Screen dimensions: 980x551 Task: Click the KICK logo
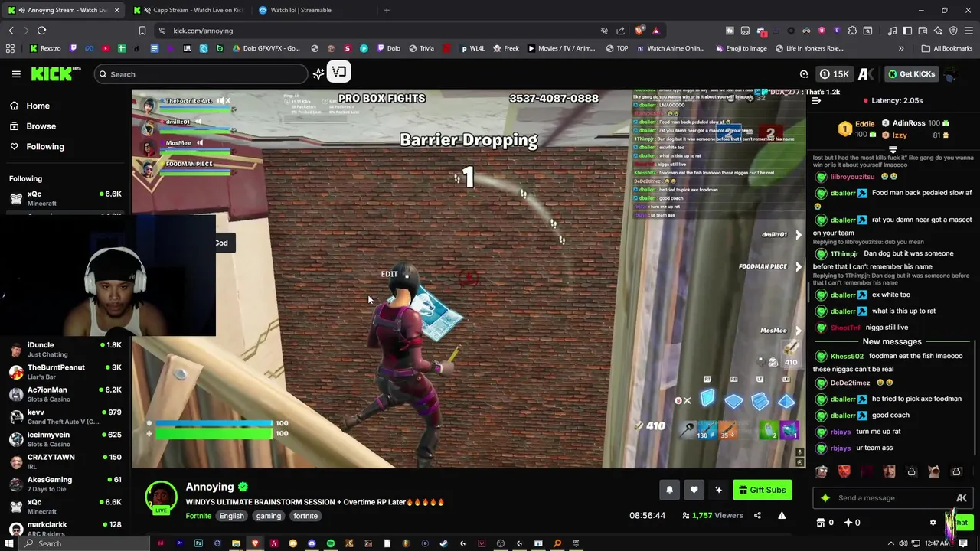pyautogui.click(x=56, y=74)
